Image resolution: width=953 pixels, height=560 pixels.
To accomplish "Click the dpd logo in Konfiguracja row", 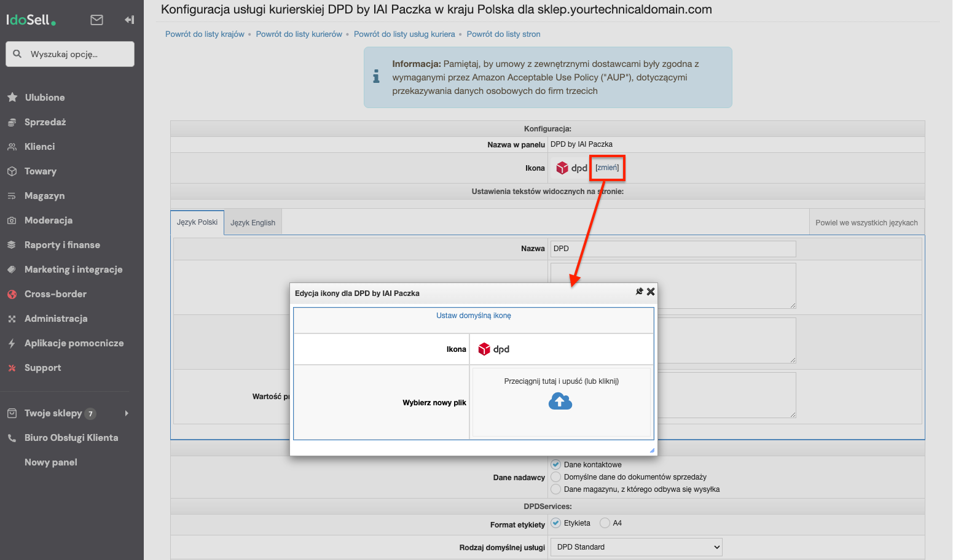I will tap(571, 168).
